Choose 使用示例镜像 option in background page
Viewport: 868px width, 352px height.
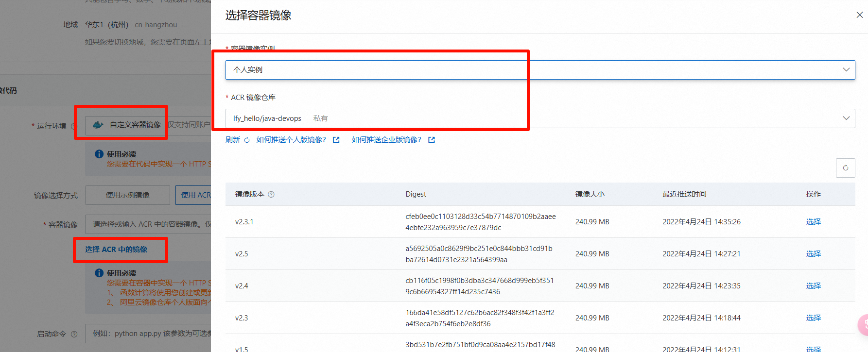pyautogui.click(x=127, y=195)
